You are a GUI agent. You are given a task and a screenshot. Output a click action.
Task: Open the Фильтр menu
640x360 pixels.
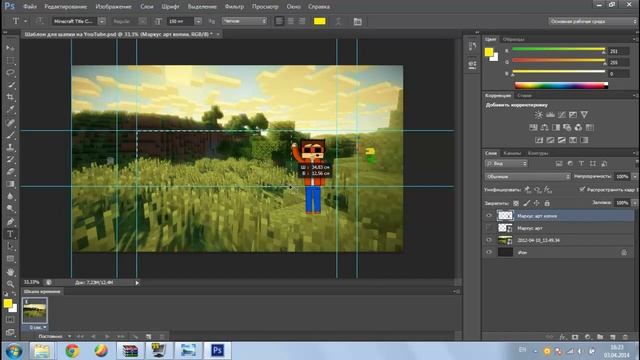point(234,7)
